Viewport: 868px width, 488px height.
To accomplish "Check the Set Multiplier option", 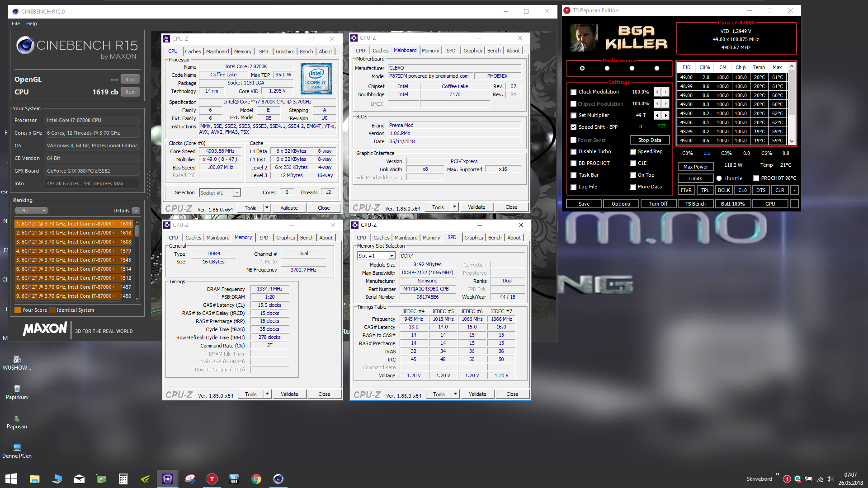I will pyautogui.click(x=574, y=116).
